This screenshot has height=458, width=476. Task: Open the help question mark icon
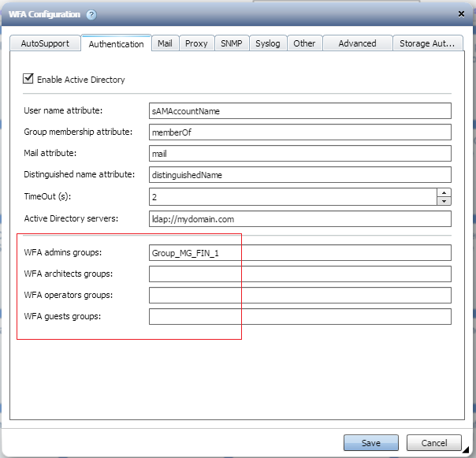click(91, 14)
